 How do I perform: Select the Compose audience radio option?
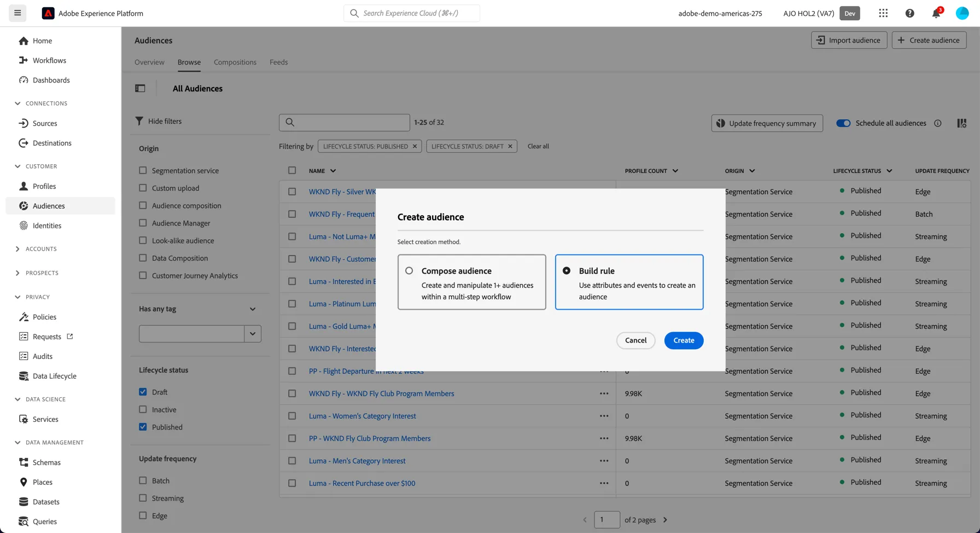click(x=409, y=271)
